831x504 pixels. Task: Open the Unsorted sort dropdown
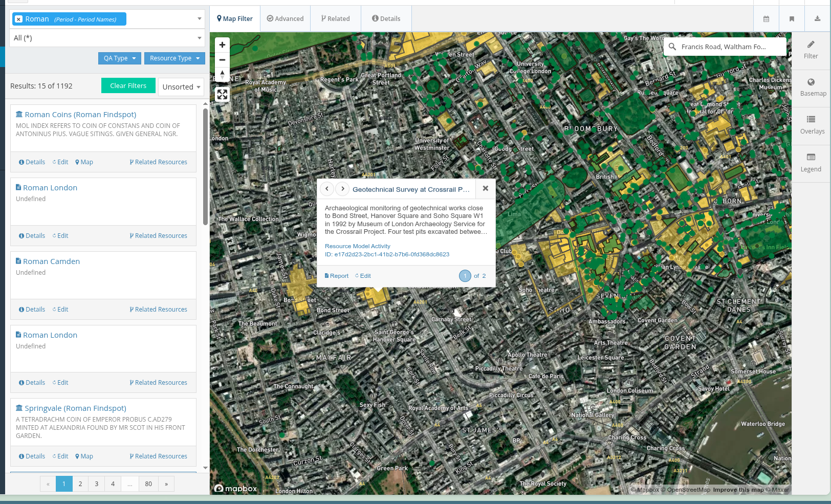point(181,87)
